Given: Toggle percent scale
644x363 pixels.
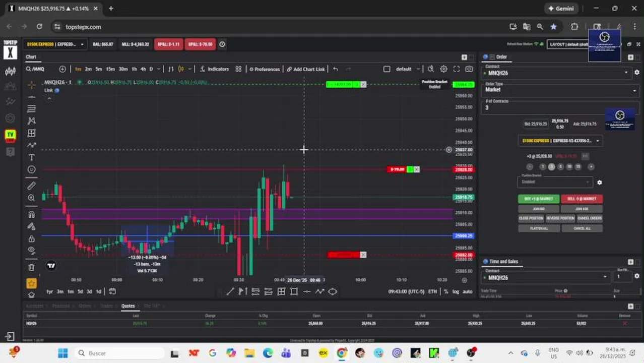Looking at the screenshot, I should 446,291.
